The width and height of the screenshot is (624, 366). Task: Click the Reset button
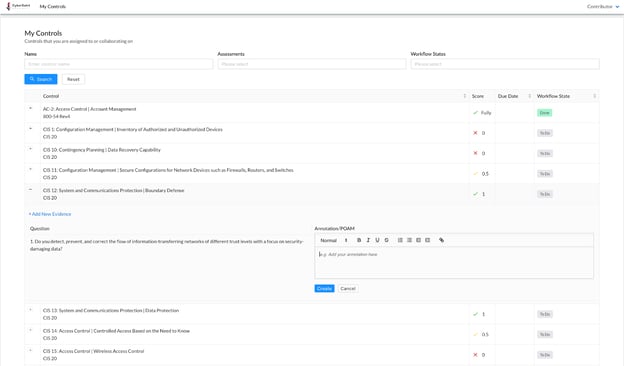click(x=73, y=79)
